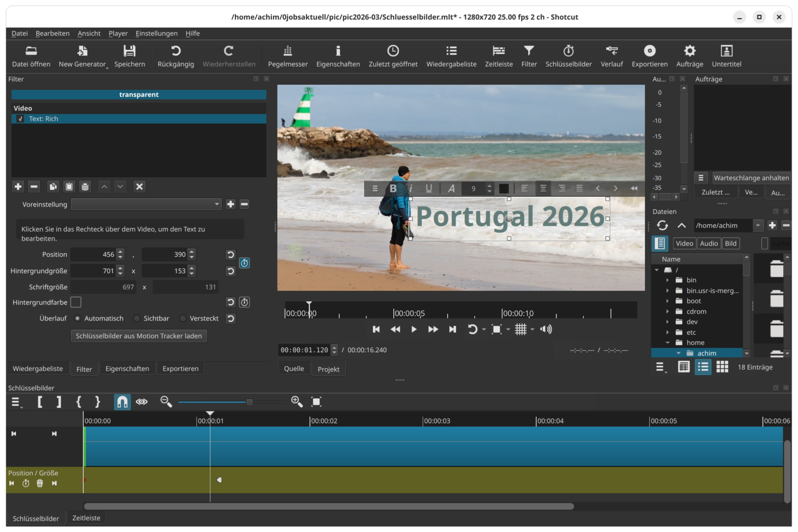Click Schlüsselbilder aus Motion Tracker laden
The height and width of the screenshot is (532, 798).
pyautogui.click(x=138, y=336)
